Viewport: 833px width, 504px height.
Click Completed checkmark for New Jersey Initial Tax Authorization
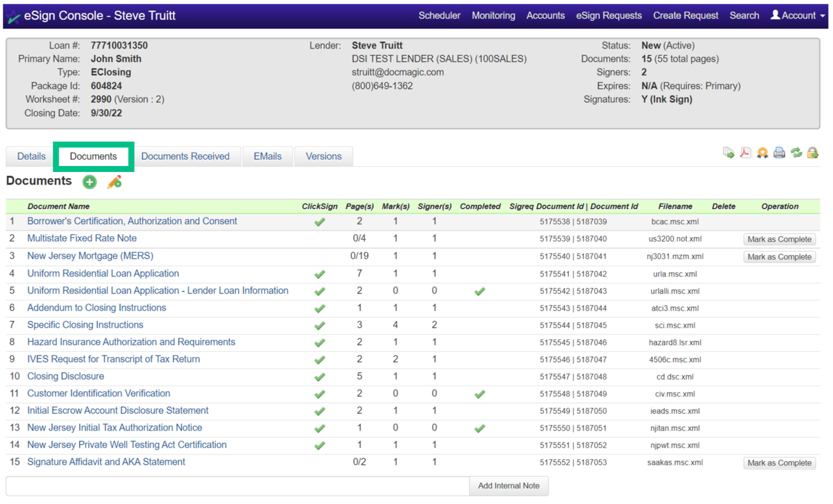pyautogui.click(x=479, y=429)
